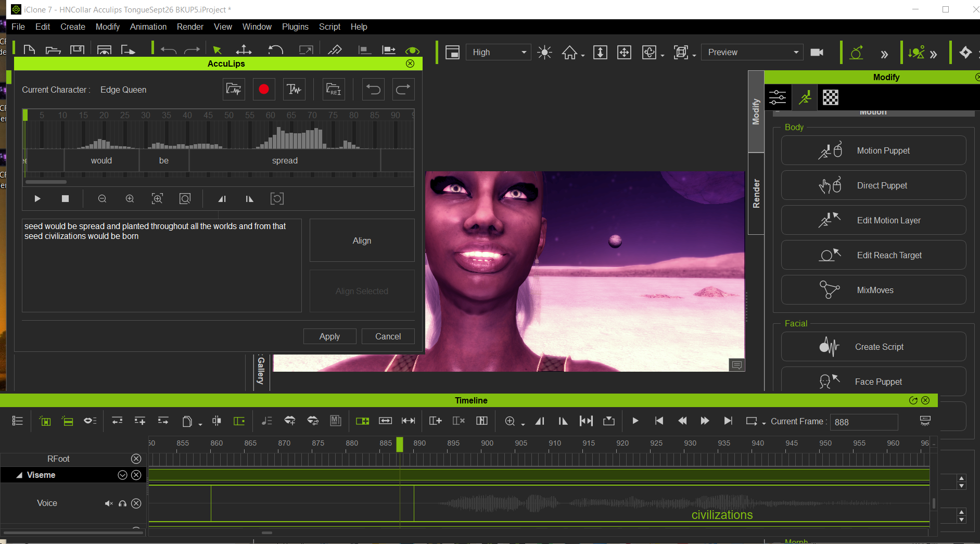The height and width of the screenshot is (544, 980).
Task: Expand the timeline loop mode dropdown
Action: click(x=764, y=423)
